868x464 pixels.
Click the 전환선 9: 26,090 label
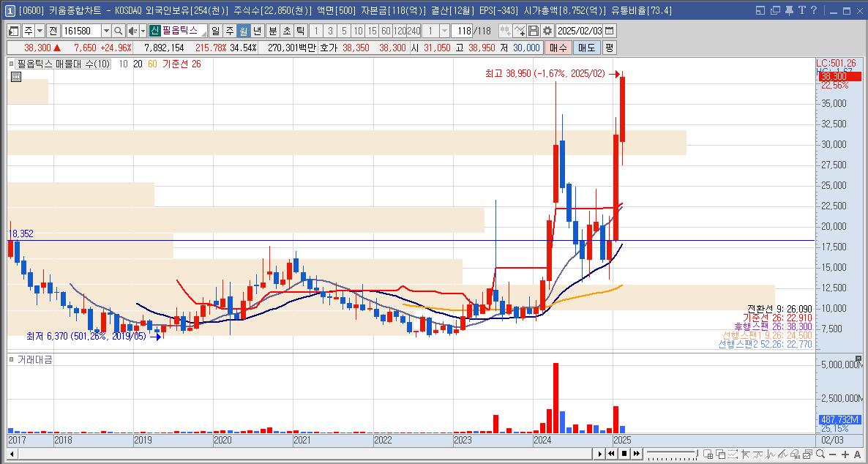(x=779, y=308)
